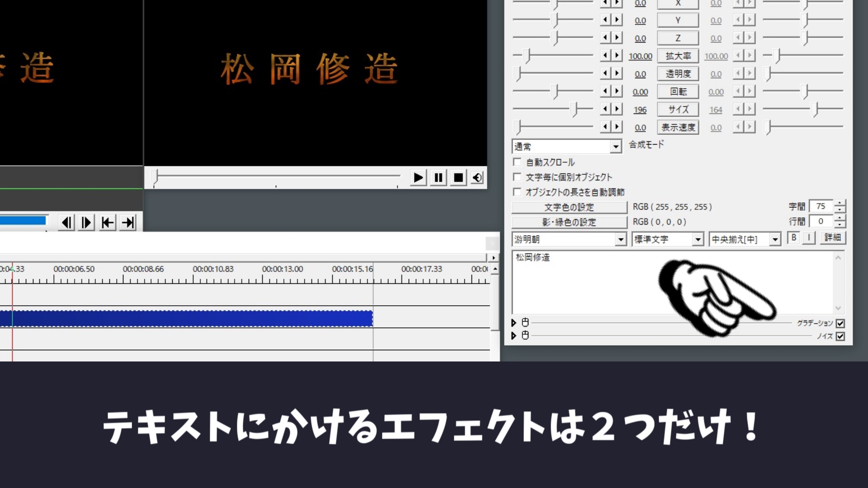The height and width of the screenshot is (488, 868).
Task: Click mouse icon on ノイズ row
Action: coord(525,335)
